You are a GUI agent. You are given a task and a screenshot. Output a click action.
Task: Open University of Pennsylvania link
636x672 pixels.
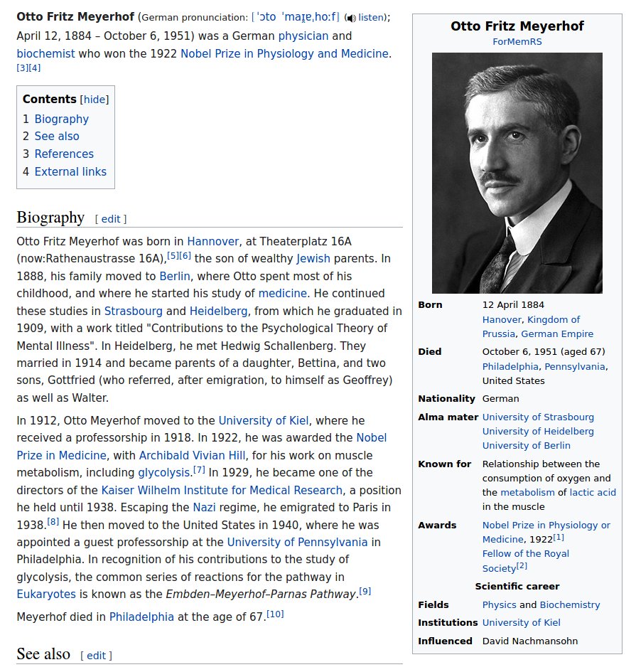(297, 542)
